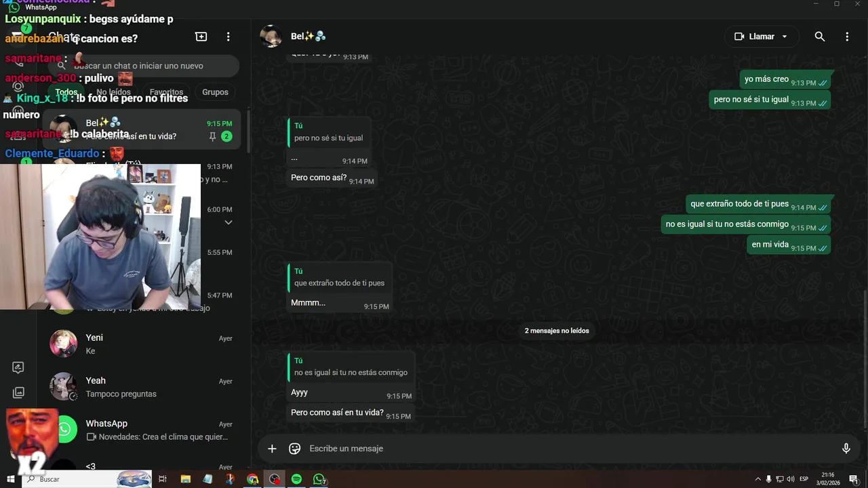Click the unread badge 2 on Bel chat
The image size is (868, 488).
point(226,136)
